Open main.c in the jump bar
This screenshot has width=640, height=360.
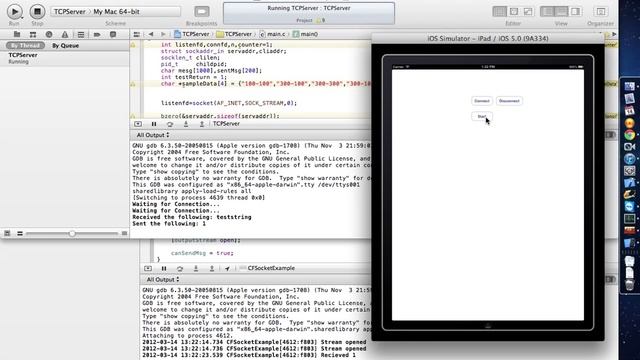272,34
